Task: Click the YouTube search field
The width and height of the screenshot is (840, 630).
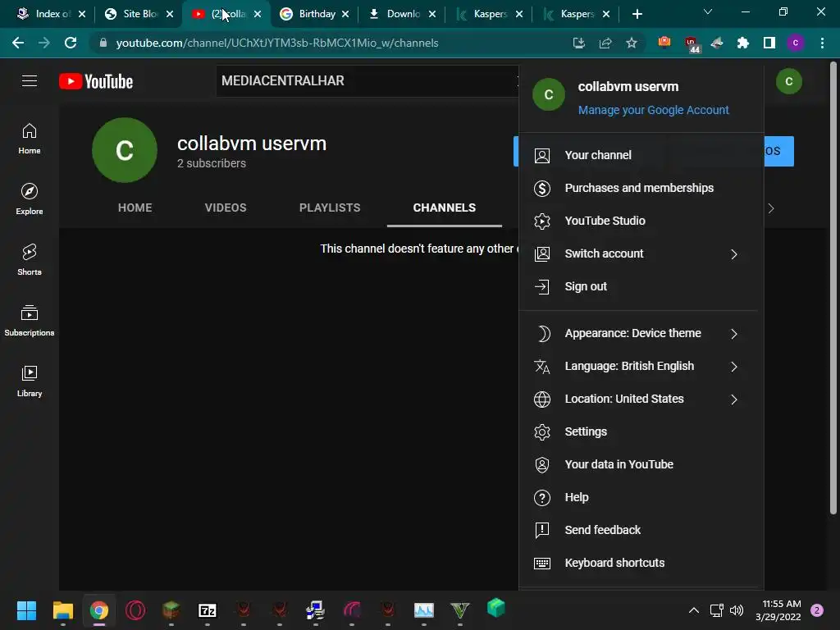Action: pyautogui.click(x=367, y=81)
